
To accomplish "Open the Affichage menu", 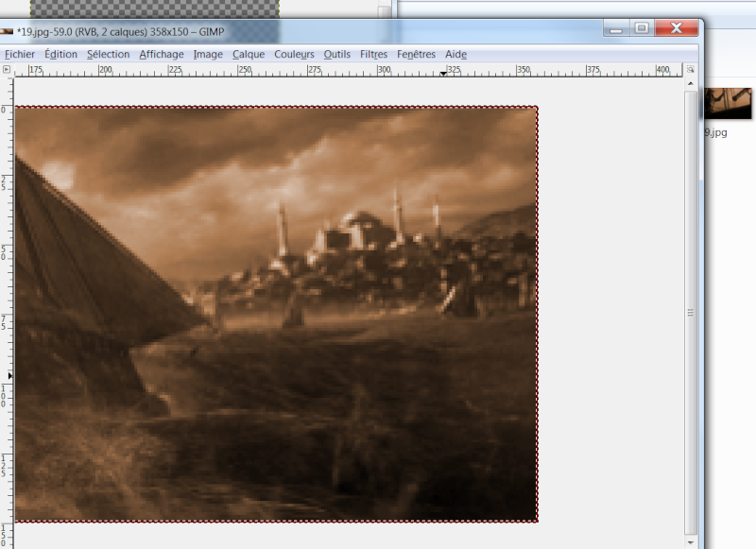I will (x=161, y=54).
